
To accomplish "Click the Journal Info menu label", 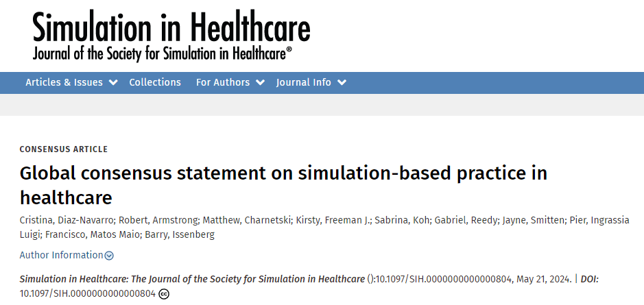I will coord(303,82).
